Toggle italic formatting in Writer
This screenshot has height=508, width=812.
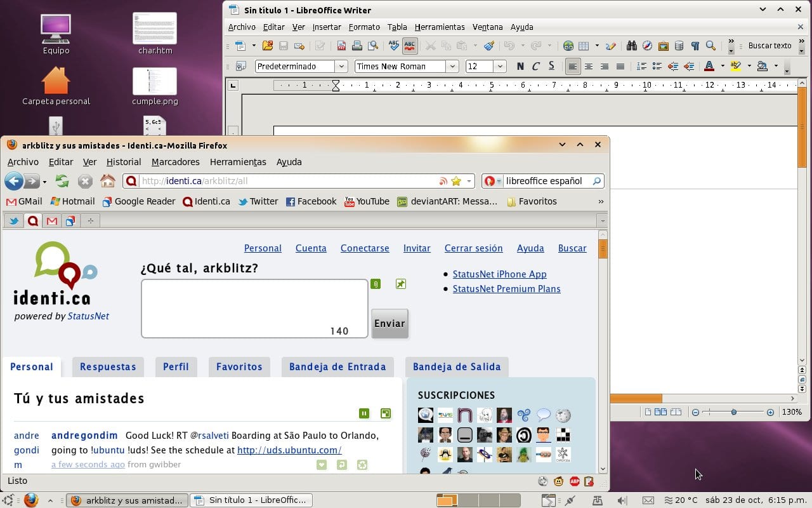[535, 66]
